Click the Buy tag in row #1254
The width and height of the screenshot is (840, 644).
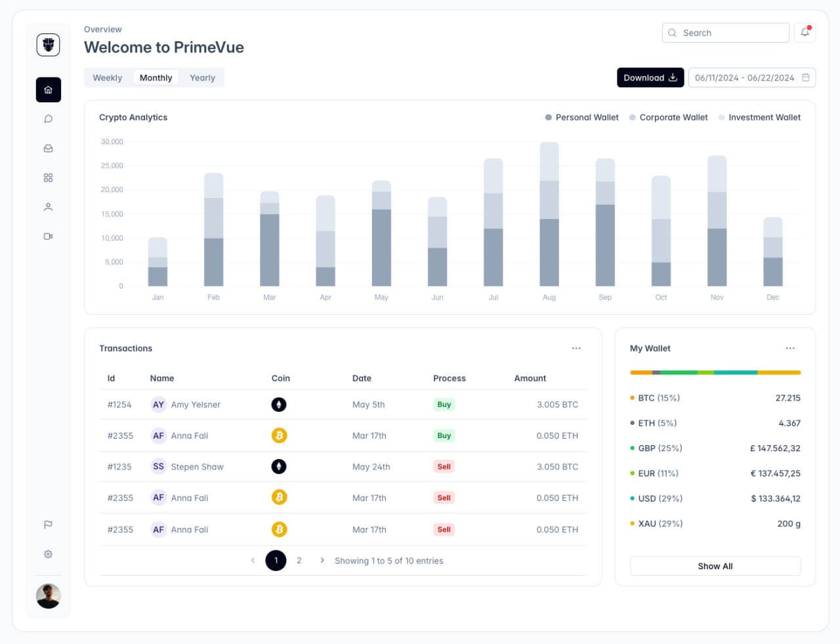coord(444,405)
